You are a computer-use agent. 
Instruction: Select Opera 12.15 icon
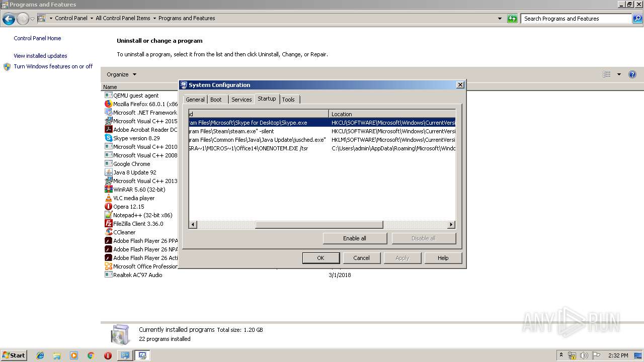108,206
